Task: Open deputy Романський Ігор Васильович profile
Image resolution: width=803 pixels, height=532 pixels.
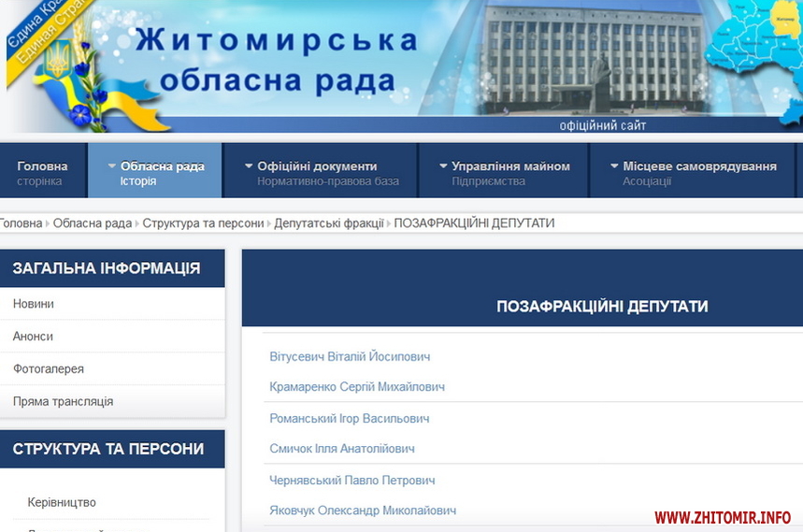Action: pyautogui.click(x=350, y=419)
